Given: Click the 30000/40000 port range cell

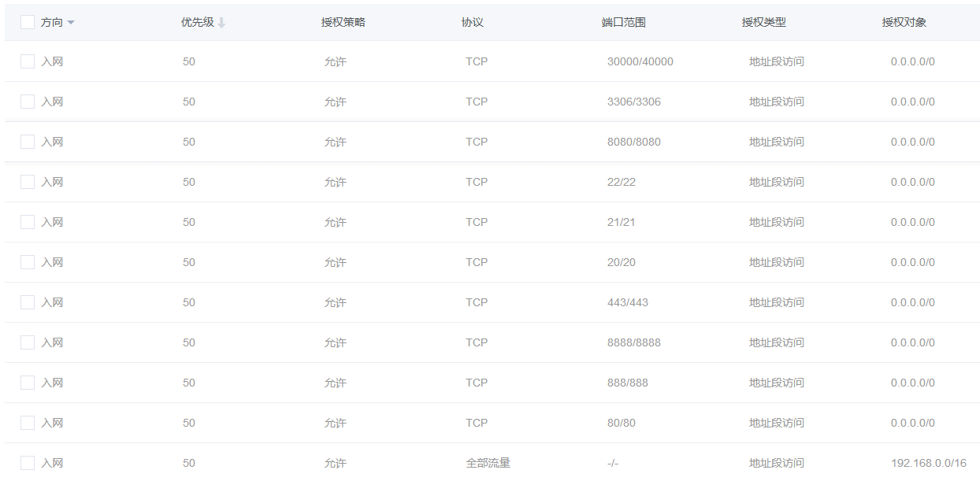Looking at the screenshot, I should click(640, 61).
